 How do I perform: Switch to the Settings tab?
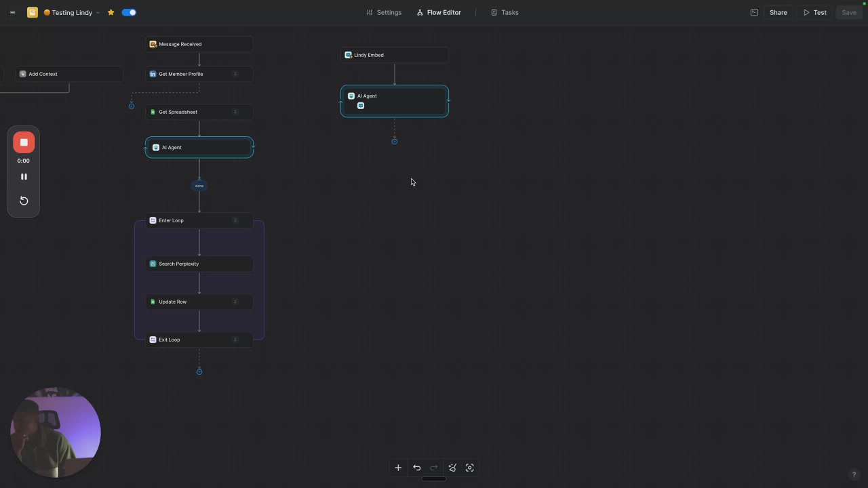[x=384, y=12]
